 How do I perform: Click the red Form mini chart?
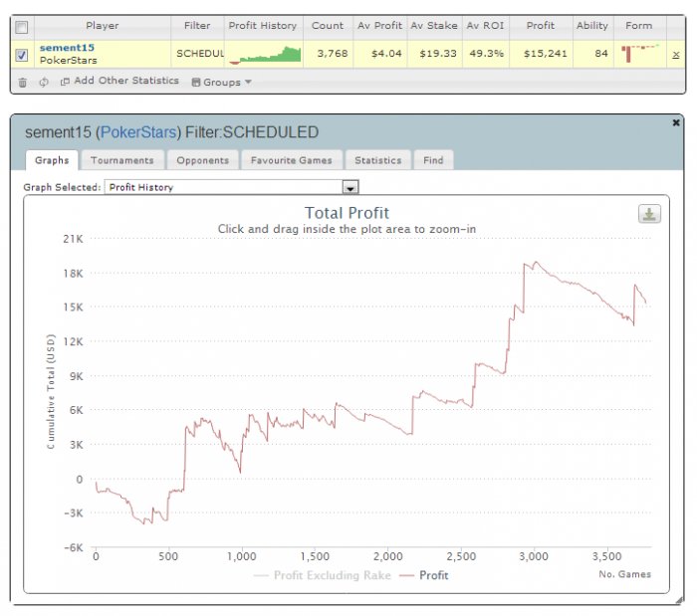coord(639,53)
